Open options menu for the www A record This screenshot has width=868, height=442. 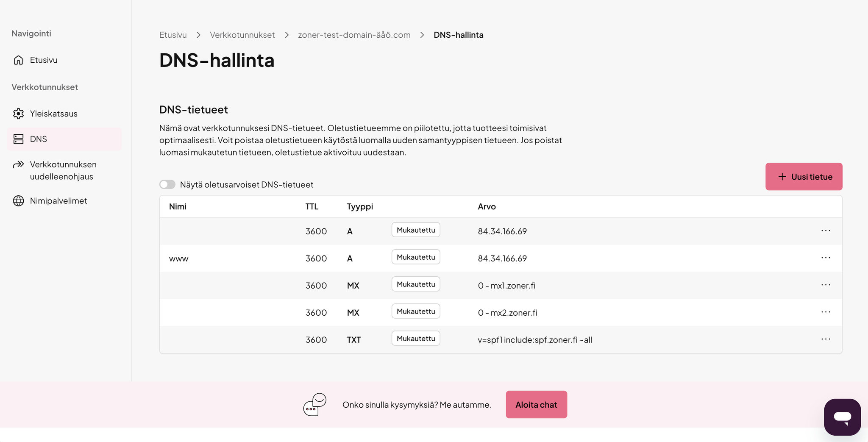826,258
